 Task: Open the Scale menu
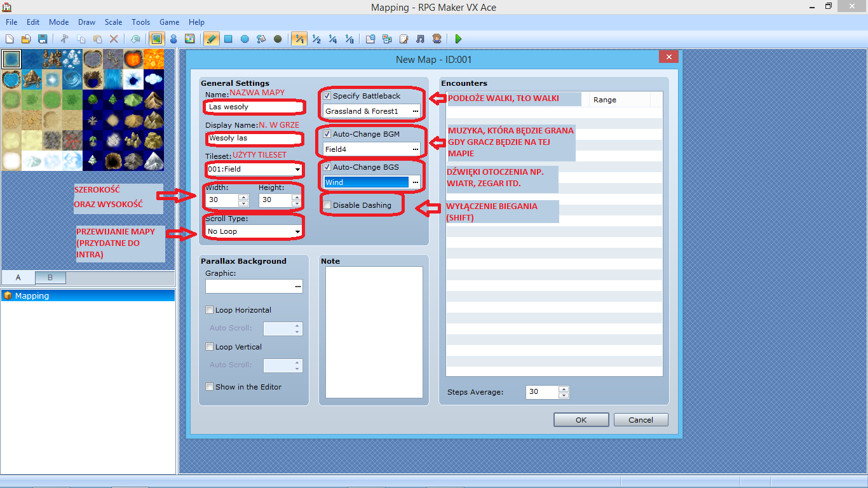click(114, 22)
